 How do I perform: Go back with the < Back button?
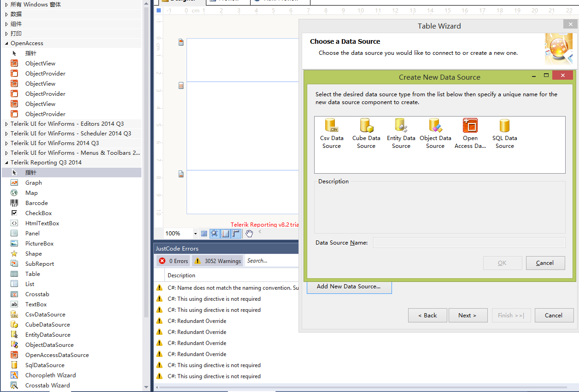427,316
